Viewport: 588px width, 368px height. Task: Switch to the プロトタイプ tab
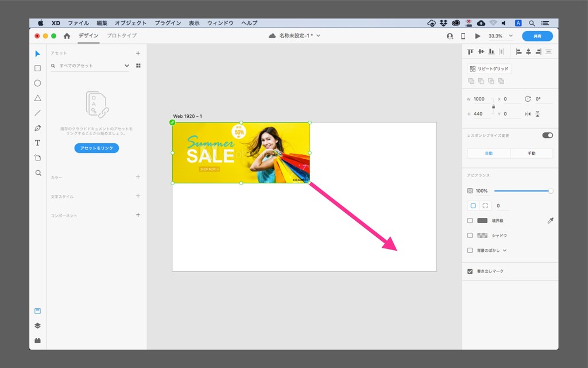click(x=122, y=36)
